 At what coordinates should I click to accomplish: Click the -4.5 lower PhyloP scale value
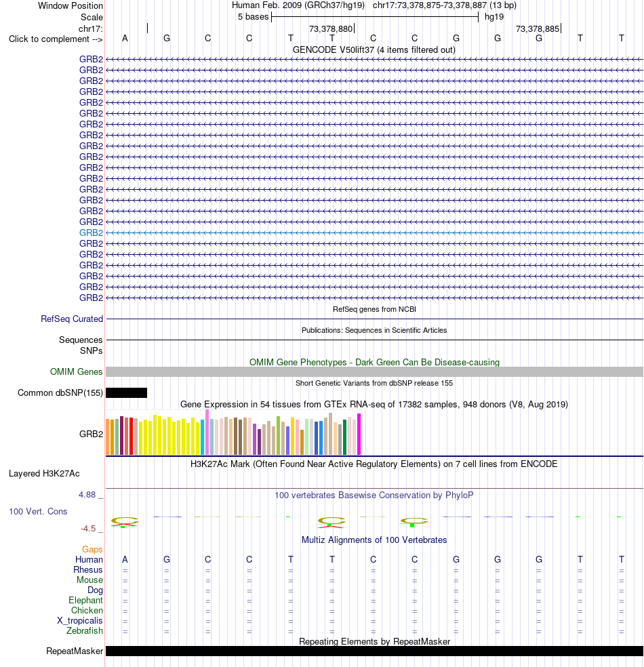[x=89, y=529]
